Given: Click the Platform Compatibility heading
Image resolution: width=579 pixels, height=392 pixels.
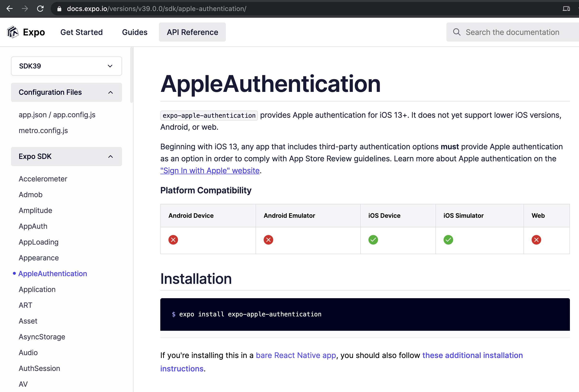Looking at the screenshot, I should (x=206, y=190).
